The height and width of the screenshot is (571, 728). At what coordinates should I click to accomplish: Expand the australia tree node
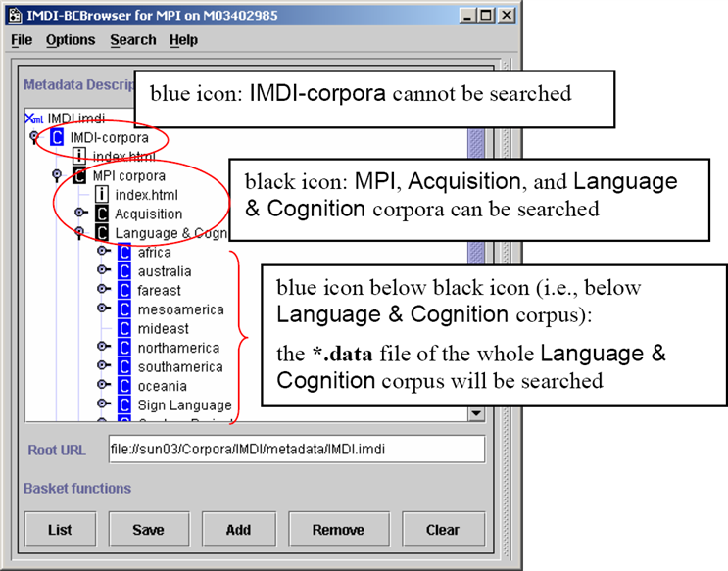pyautogui.click(x=103, y=269)
